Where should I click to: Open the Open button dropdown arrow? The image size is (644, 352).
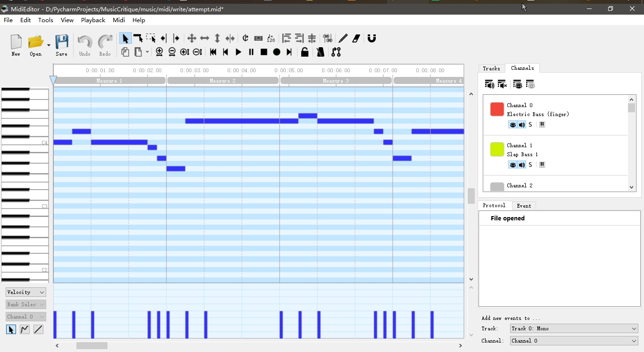pyautogui.click(x=48, y=45)
